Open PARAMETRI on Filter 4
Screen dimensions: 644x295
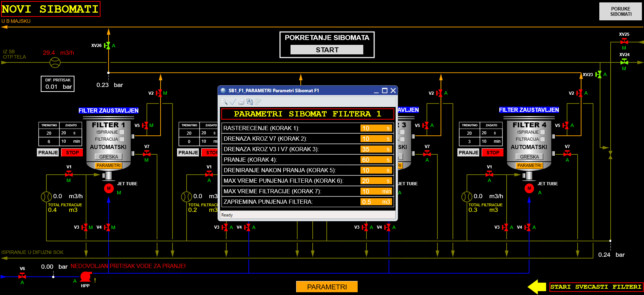(529, 166)
